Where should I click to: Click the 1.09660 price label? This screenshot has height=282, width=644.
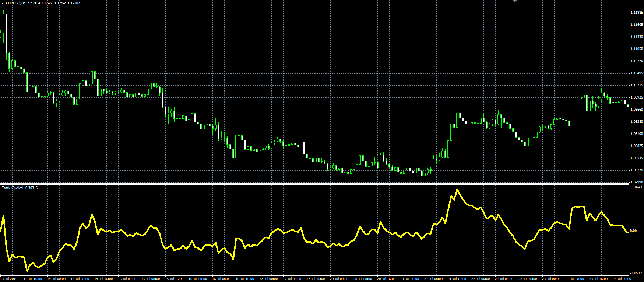637,110
